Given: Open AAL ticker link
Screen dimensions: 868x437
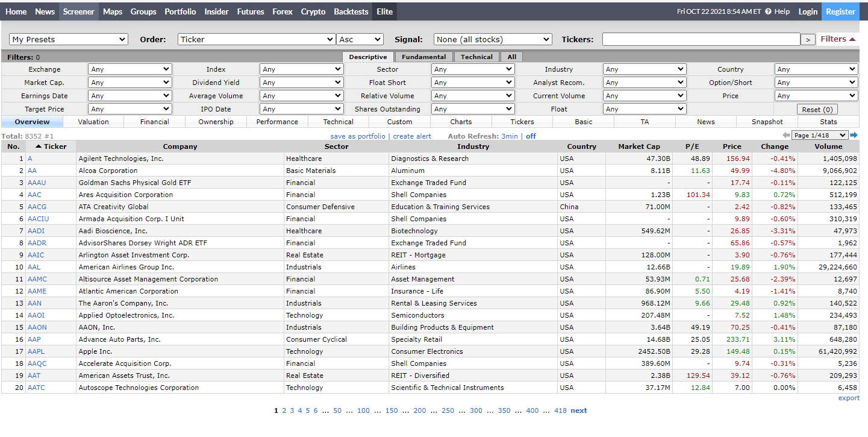Looking at the screenshot, I should (34, 267).
